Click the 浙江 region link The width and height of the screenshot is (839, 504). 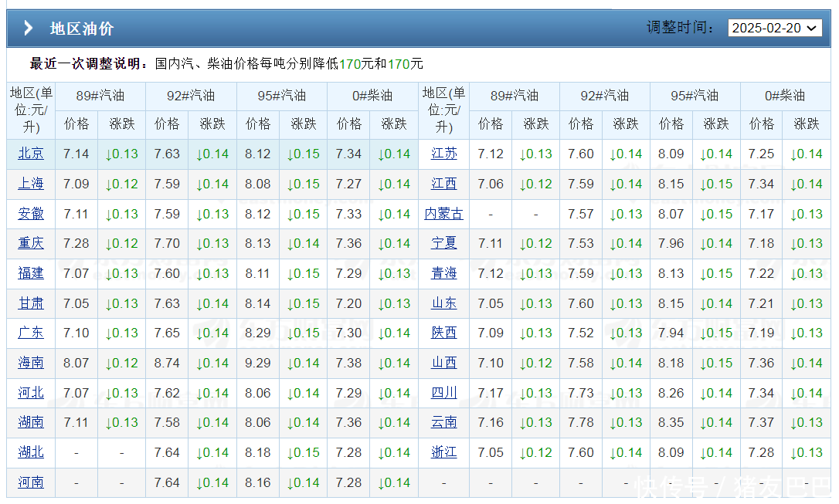point(444,452)
